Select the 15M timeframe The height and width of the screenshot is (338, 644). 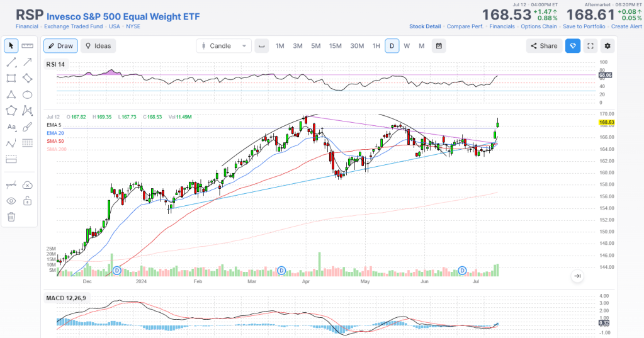336,46
